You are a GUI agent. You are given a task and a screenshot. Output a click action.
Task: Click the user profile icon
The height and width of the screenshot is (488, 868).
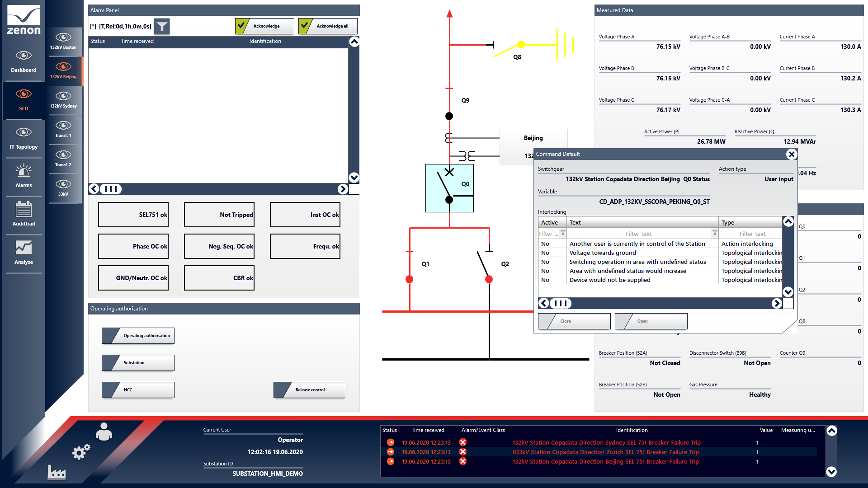point(104,432)
